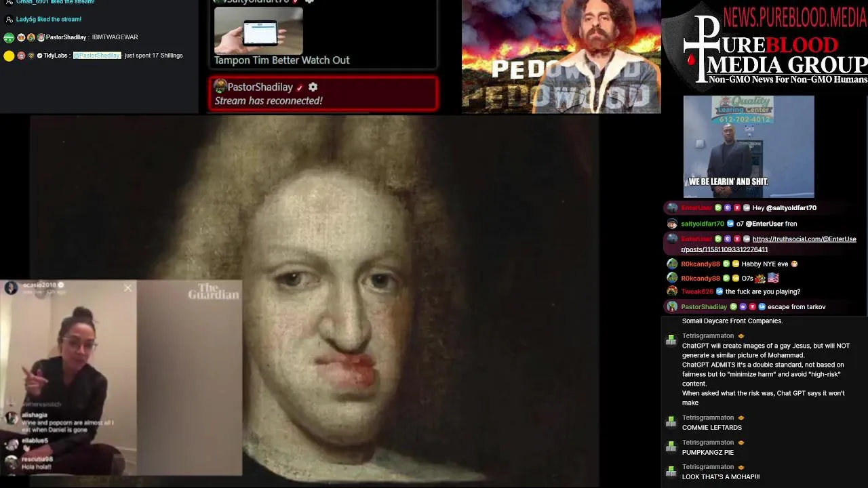Click the 'Tampon Tim Better Watch Out' caption

[x=282, y=60]
